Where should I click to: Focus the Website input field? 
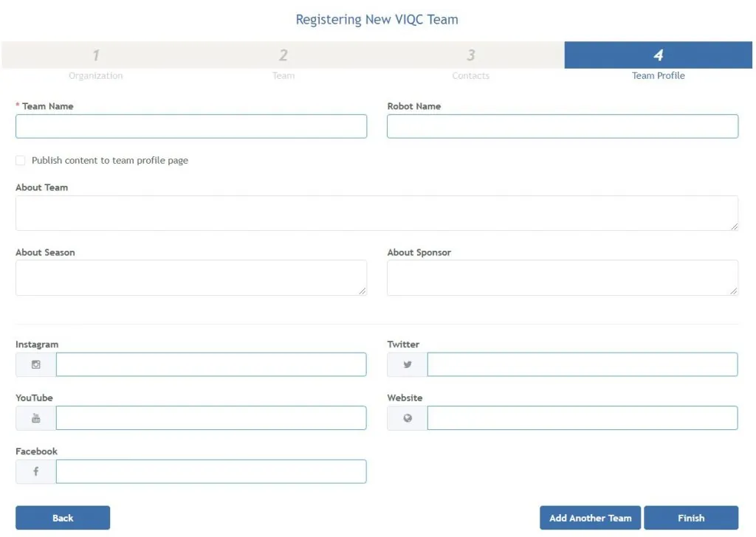pyautogui.click(x=583, y=418)
